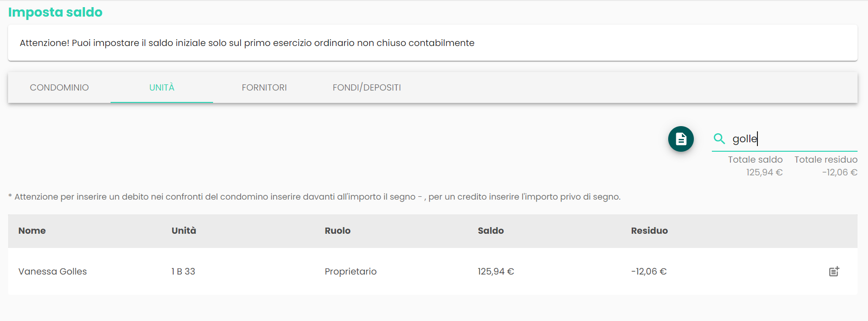
Task: Click the -12,06 € residuo cell in row
Action: pos(649,272)
